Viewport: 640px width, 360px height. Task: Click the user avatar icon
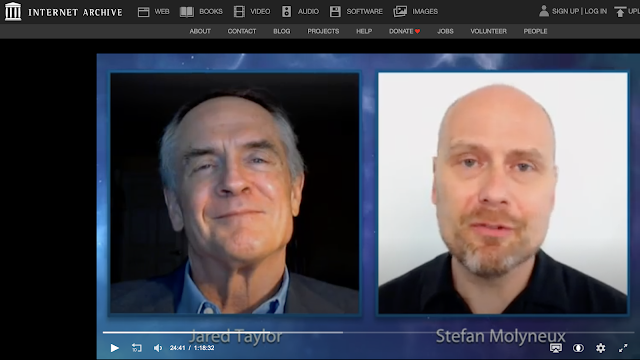pyautogui.click(x=543, y=11)
